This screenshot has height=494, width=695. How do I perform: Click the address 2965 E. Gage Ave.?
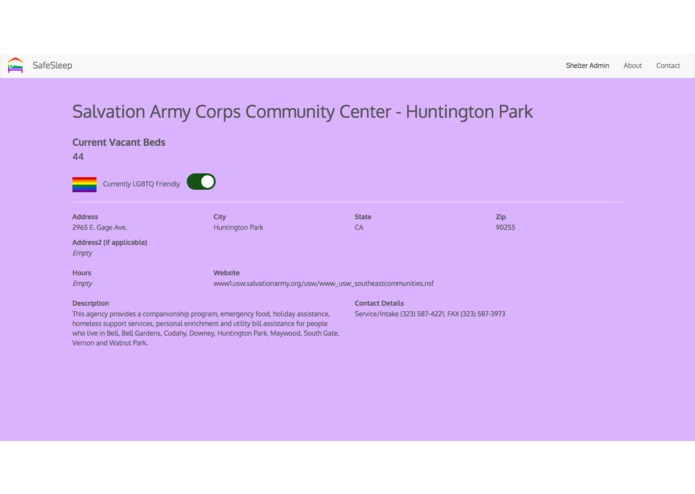(100, 227)
